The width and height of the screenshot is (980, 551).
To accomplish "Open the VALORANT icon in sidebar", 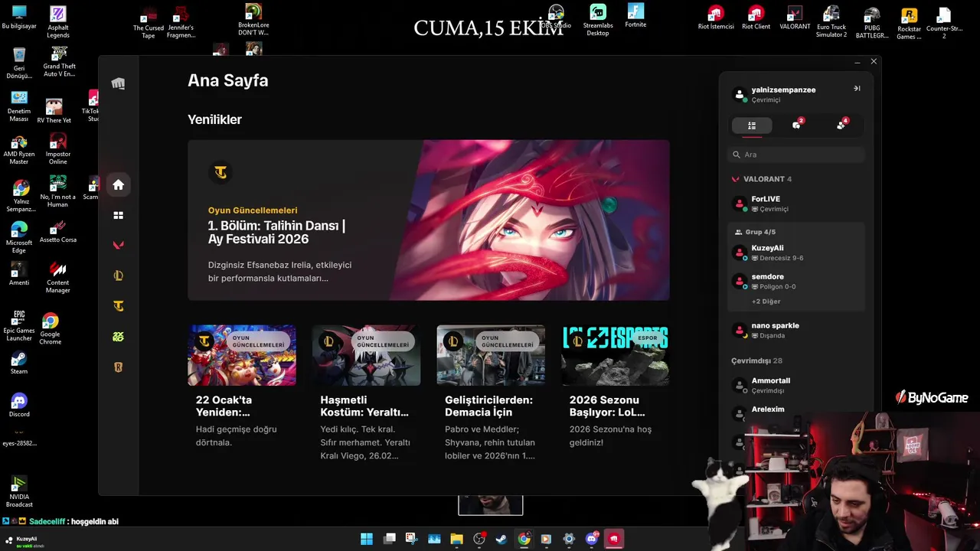I will pyautogui.click(x=118, y=245).
